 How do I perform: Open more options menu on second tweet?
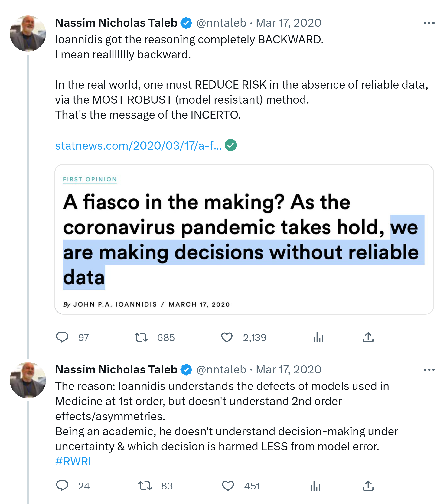tap(429, 370)
